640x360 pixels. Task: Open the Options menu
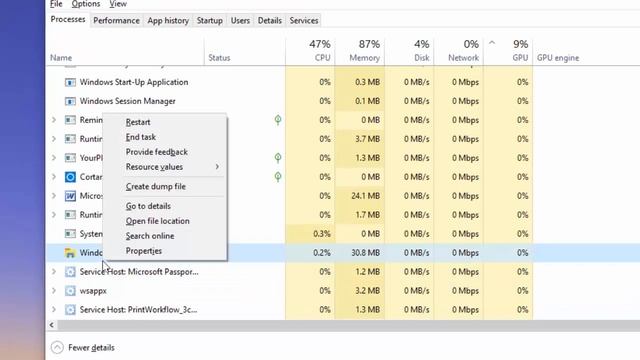[x=86, y=4]
